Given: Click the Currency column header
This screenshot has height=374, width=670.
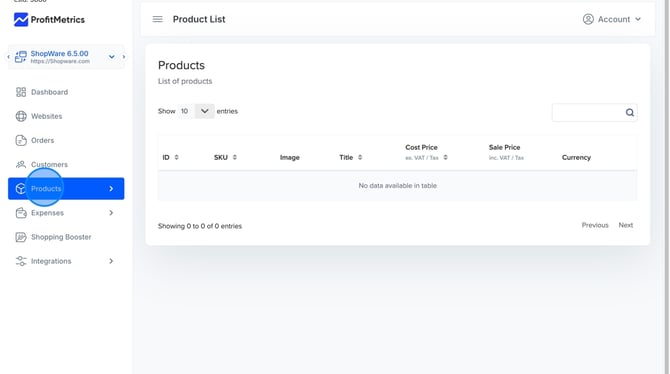Looking at the screenshot, I should point(576,157).
